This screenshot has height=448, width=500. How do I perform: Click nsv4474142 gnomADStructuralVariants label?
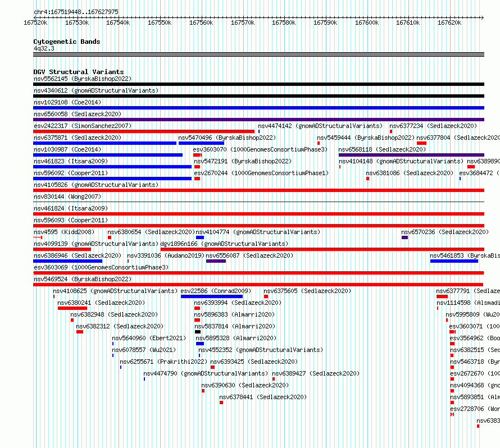[x=320, y=126]
